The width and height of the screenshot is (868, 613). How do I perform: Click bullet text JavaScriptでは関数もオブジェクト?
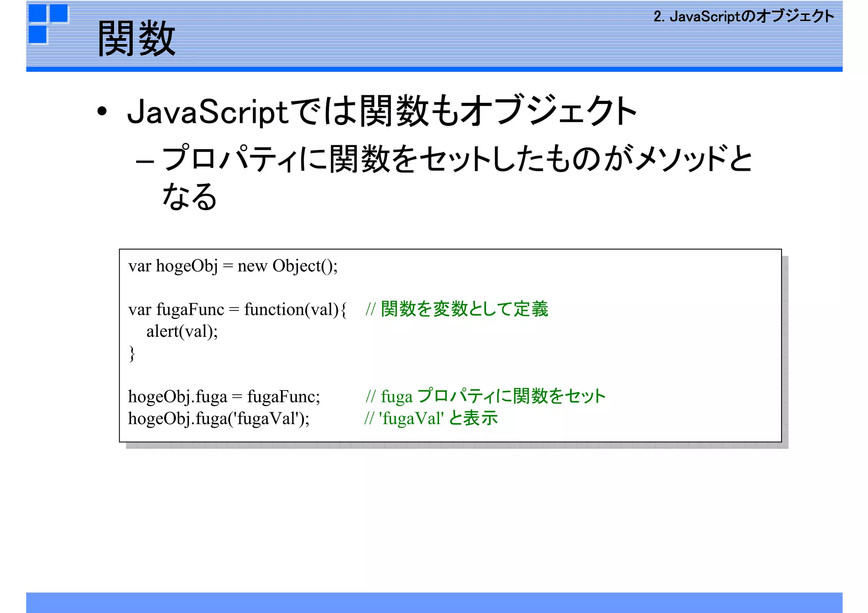[x=382, y=111]
